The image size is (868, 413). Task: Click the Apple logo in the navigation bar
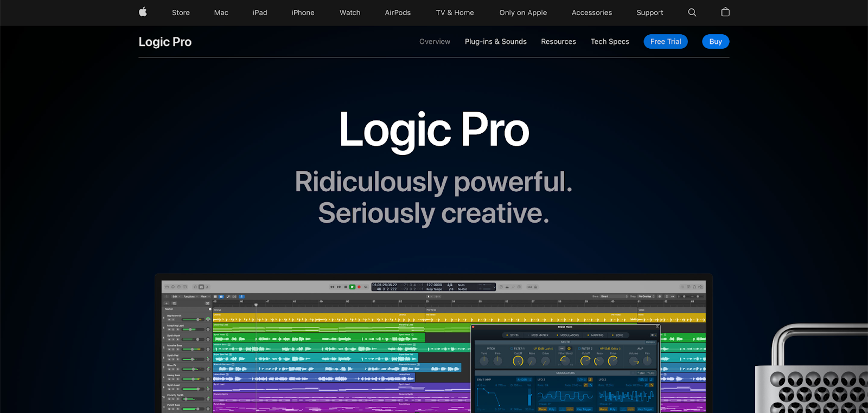tap(143, 12)
